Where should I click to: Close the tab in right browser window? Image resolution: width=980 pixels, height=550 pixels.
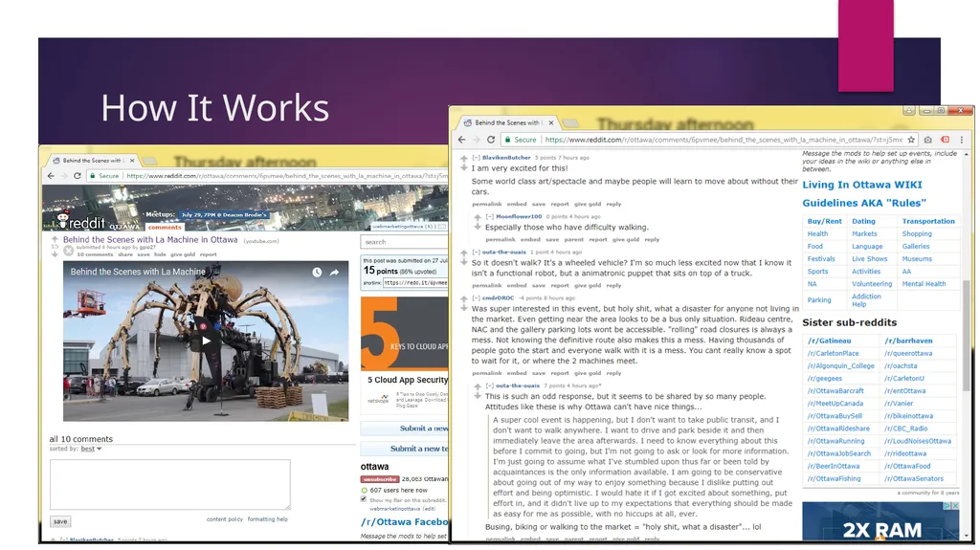tap(551, 122)
